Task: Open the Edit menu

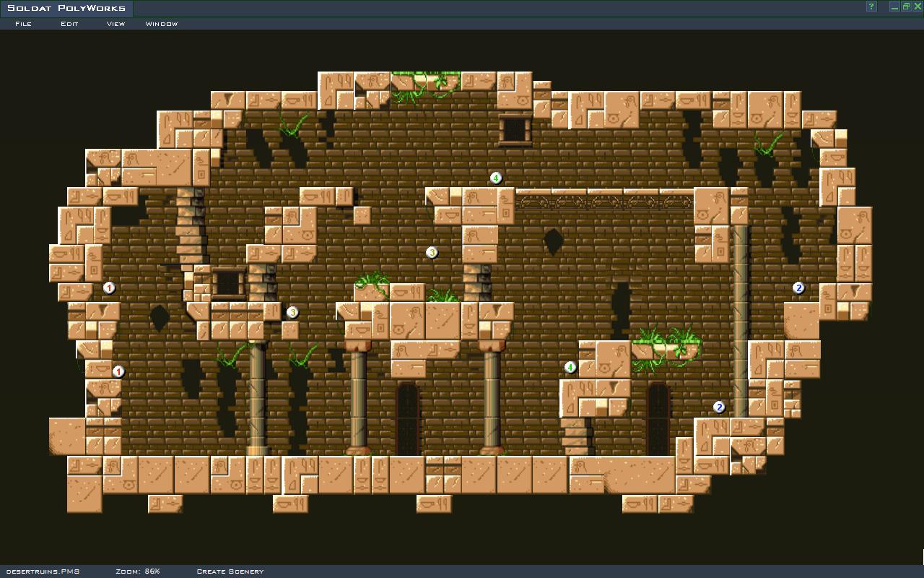Action: [x=69, y=24]
